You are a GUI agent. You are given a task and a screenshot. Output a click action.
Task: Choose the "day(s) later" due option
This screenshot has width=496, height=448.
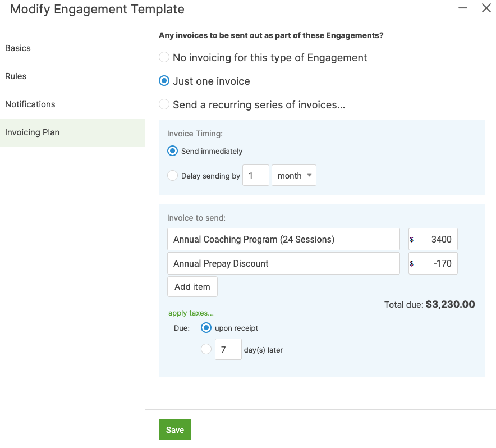(x=206, y=349)
